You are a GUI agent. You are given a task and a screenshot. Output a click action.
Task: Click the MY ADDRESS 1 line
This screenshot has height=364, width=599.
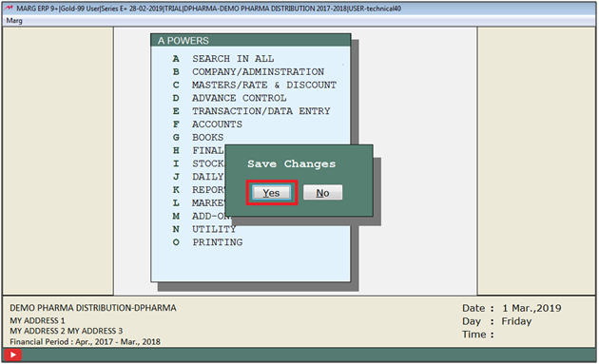pyautogui.click(x=37, y=320)
